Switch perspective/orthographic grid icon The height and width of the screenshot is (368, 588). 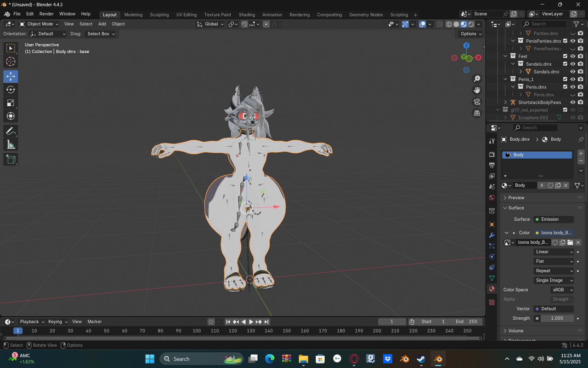click(477, 113)
